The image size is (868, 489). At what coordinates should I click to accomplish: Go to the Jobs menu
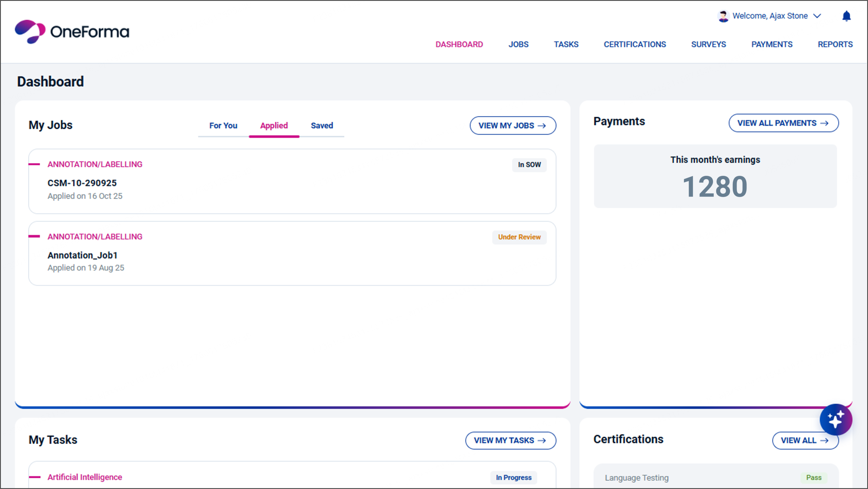tap(518, 44)
